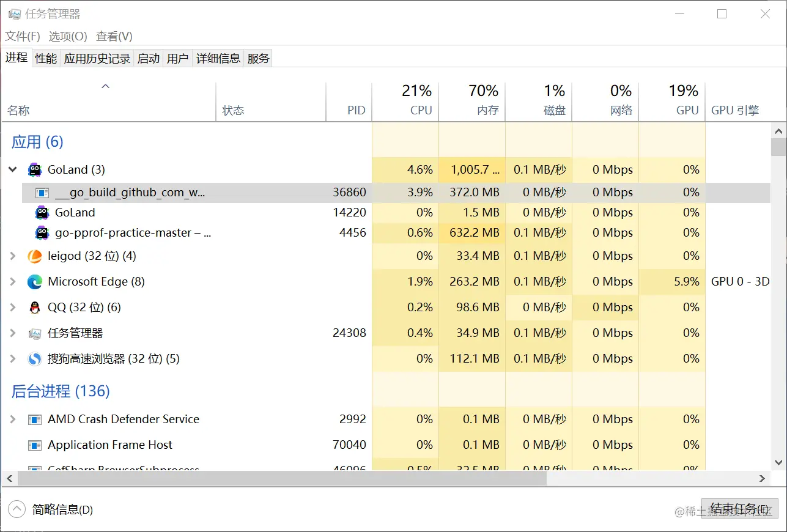This screenshot has width=787, height=532.
Task: Open the 选项(O) menu
Action: click(68, 37)
